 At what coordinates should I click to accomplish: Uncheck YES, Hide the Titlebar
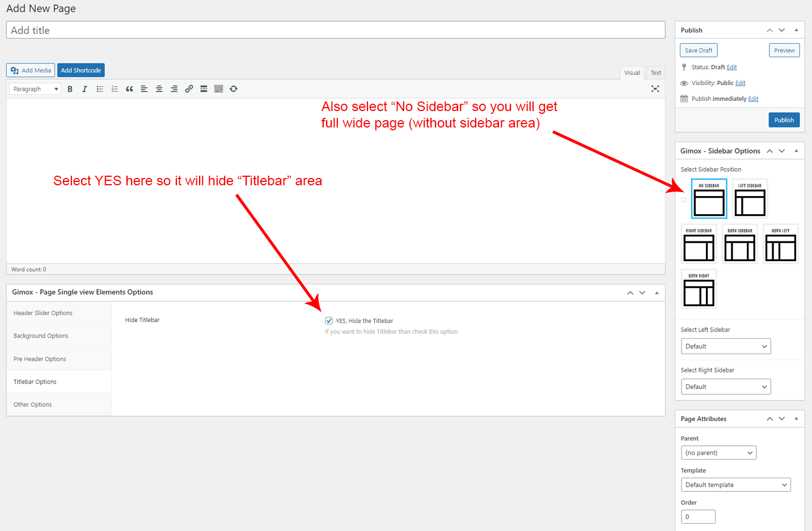click(x=329, y=321)
